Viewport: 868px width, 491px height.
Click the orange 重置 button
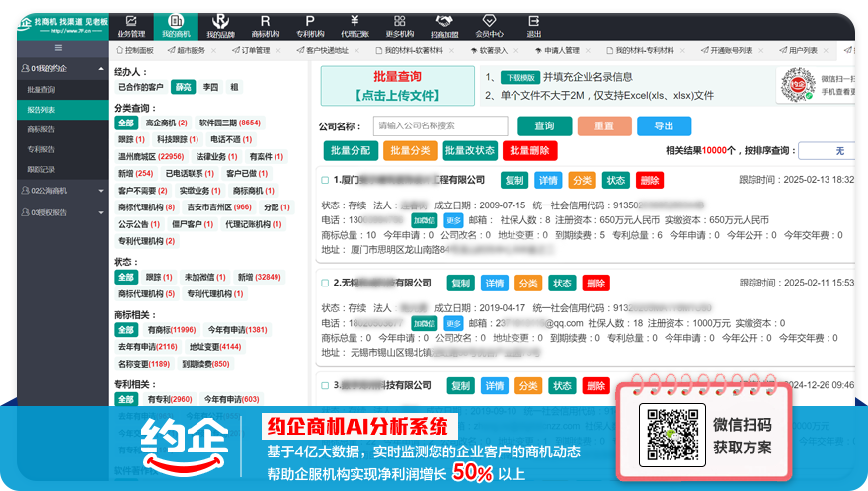[604, 126]
